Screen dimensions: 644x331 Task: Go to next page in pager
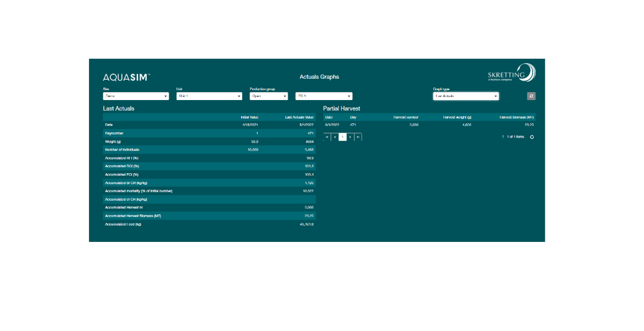point(350,137)
